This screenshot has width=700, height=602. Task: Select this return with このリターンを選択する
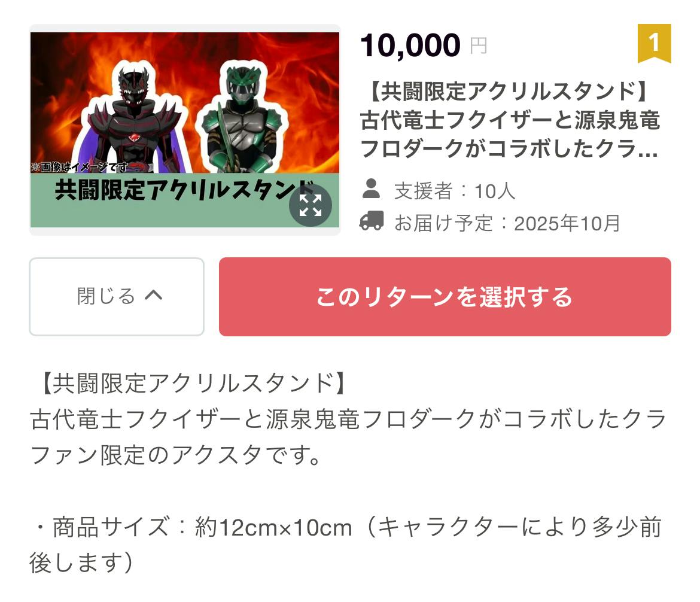(x=445, y=297)
